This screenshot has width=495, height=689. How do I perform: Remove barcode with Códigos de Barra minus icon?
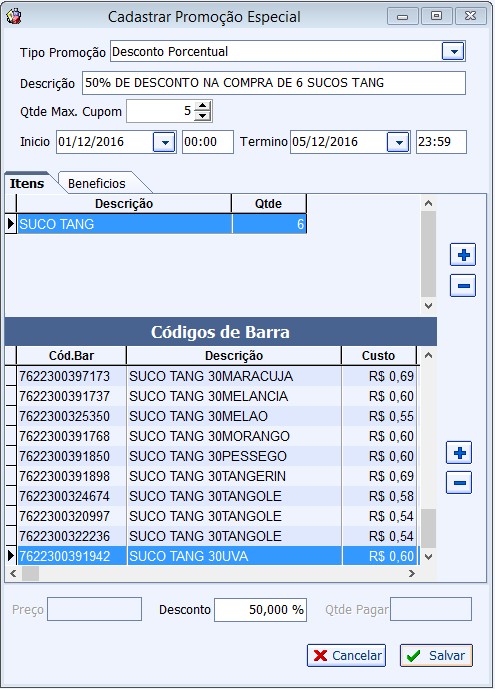459,482
